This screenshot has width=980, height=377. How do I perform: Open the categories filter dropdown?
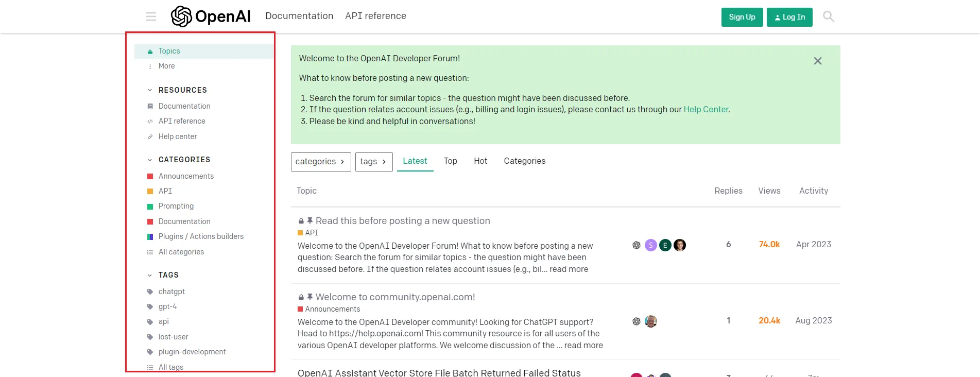(320, 162)
